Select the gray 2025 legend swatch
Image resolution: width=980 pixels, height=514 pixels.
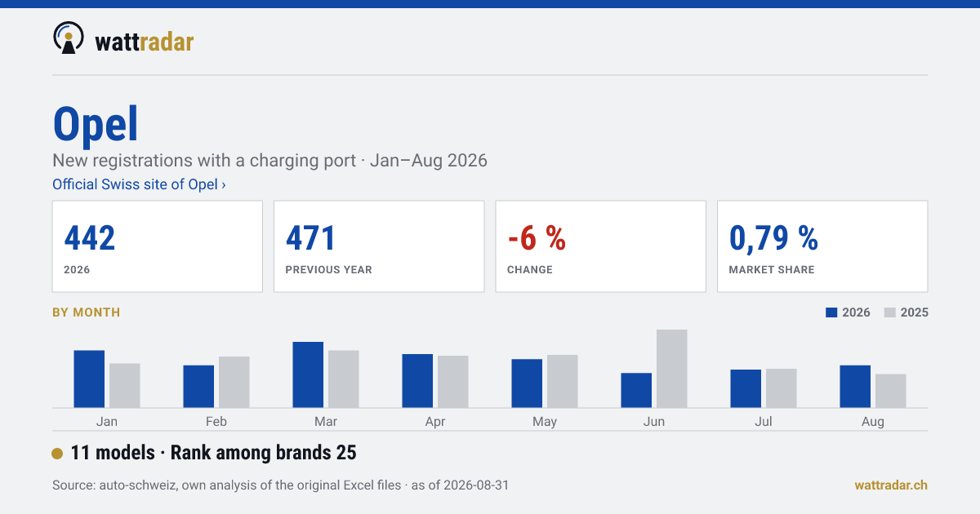890,312
